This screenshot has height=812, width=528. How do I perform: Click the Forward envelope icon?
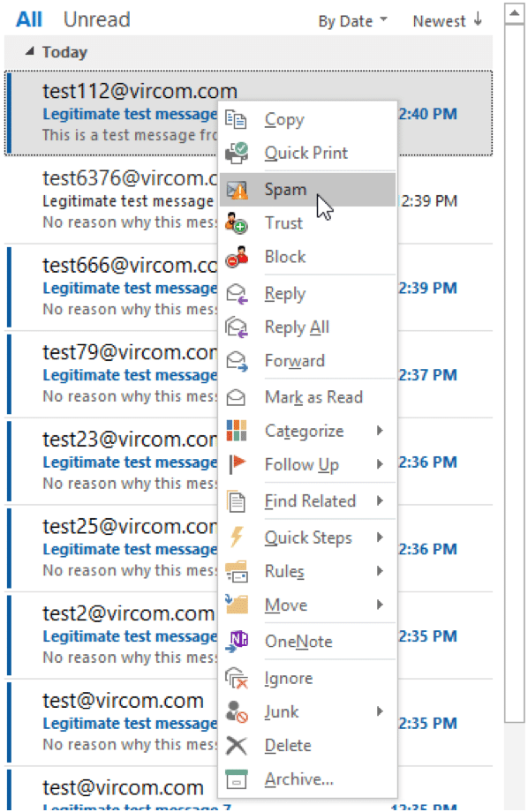tap(237, 361)
